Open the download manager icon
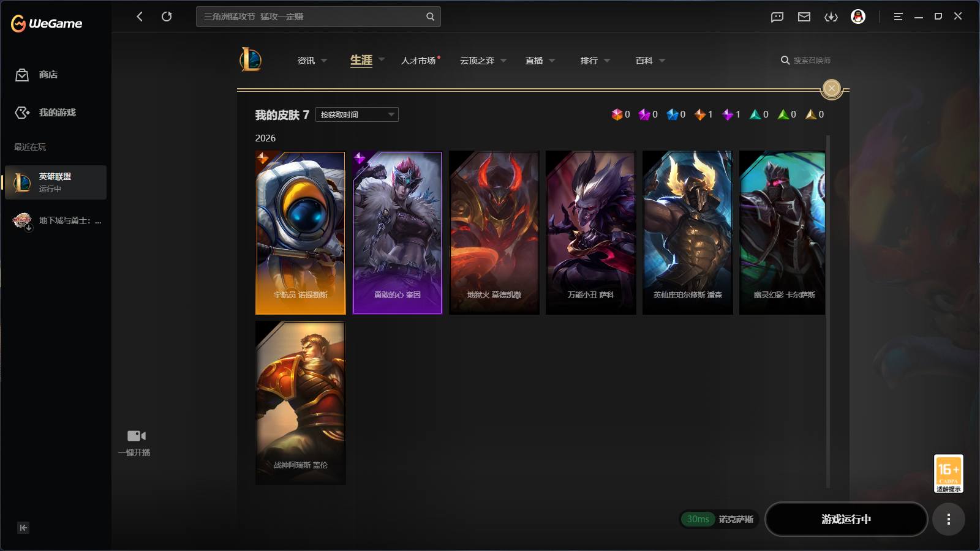The height and width of the screenshot is (551, 980). 831,17
